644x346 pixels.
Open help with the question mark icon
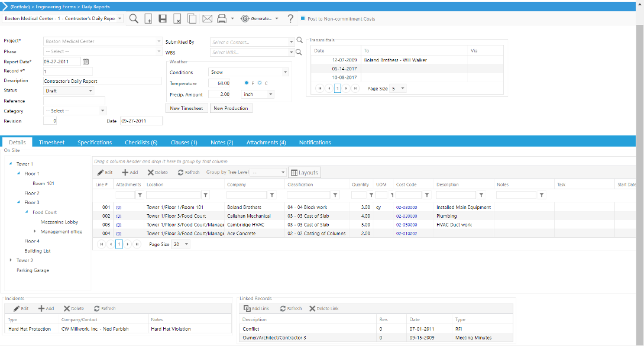coord(290,18)
